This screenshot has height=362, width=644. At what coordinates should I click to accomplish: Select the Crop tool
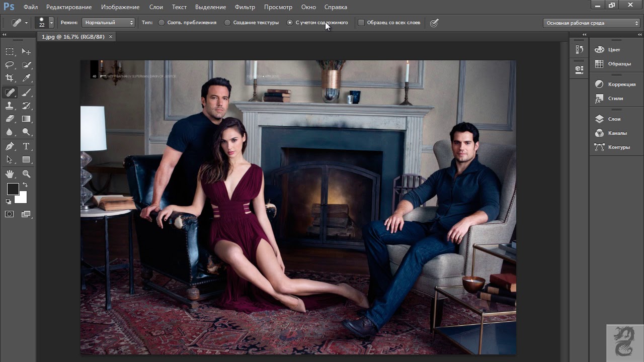tap(10, 78)
